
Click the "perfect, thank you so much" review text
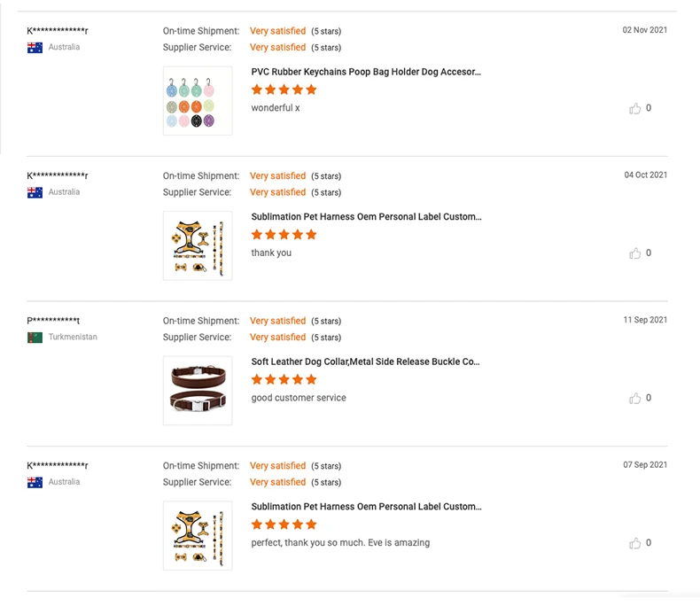(340, 543)
